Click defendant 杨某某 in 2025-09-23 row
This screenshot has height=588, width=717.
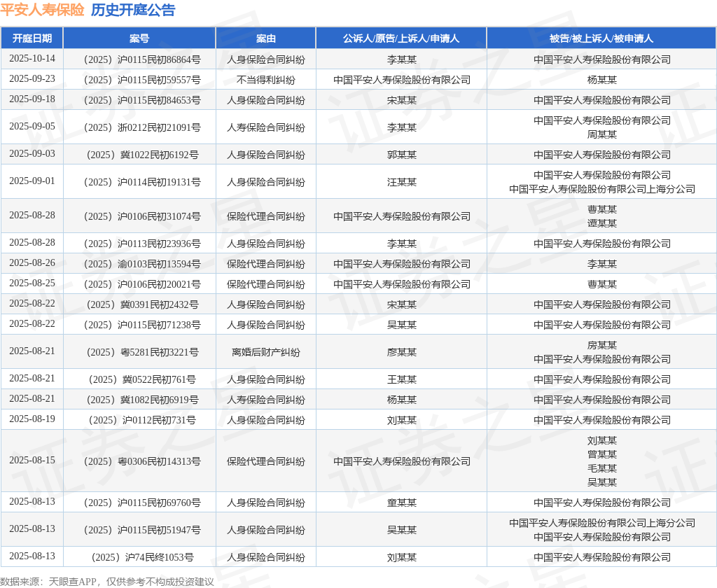601,80
